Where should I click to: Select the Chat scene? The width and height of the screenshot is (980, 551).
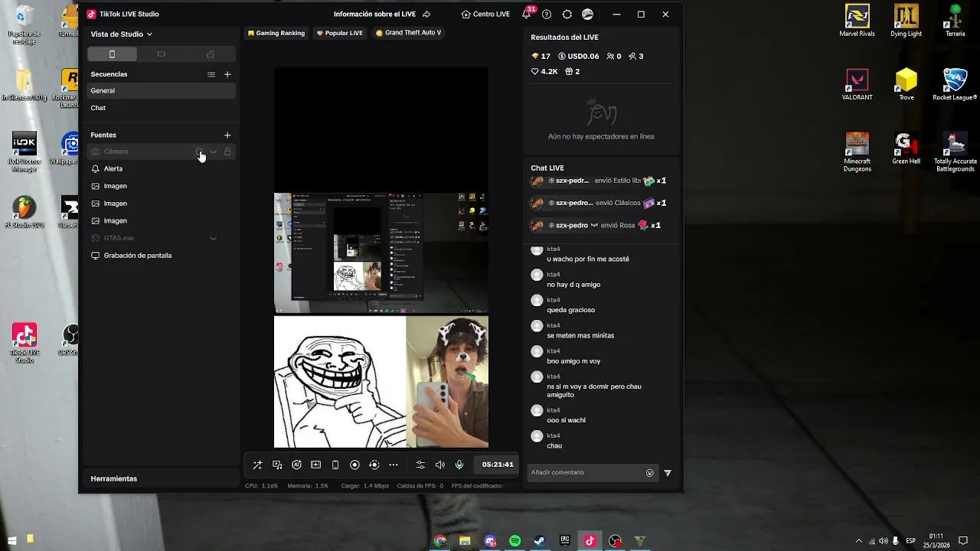click(x=161, y=108)
